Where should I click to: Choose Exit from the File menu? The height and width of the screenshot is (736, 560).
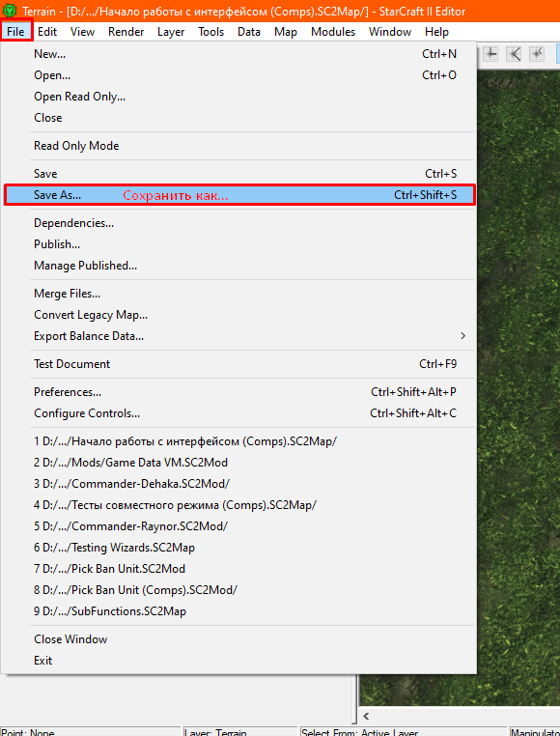point(239,661)
